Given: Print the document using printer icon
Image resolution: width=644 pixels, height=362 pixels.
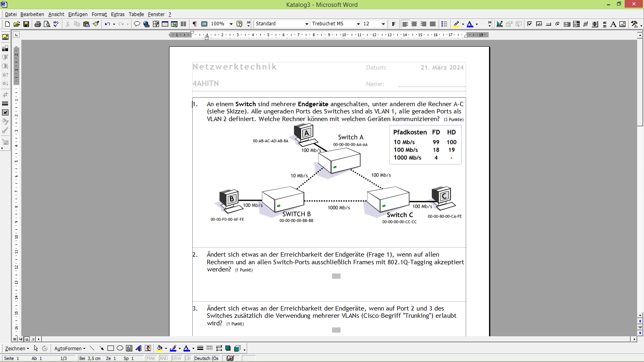Looking at the screenshot, I should pos(37,24).
